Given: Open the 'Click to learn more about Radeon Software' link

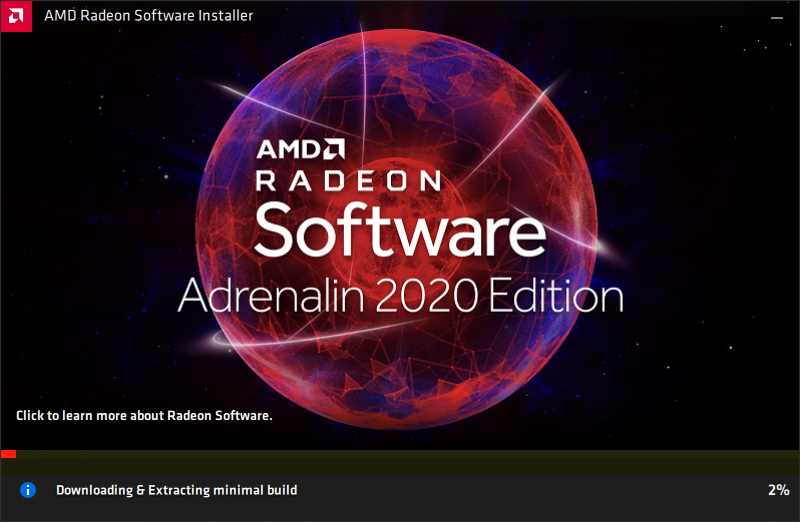Looking at the screenshot, I should click(144, 415).
